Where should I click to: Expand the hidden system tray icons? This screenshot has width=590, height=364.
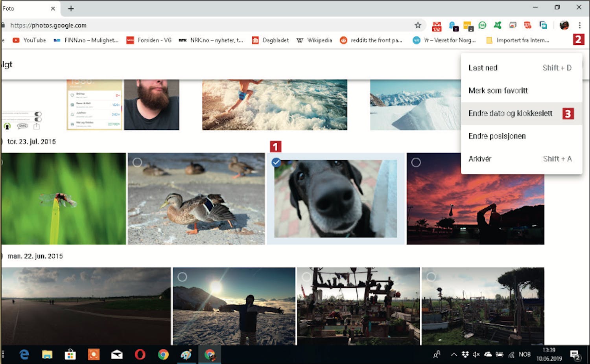454,355
